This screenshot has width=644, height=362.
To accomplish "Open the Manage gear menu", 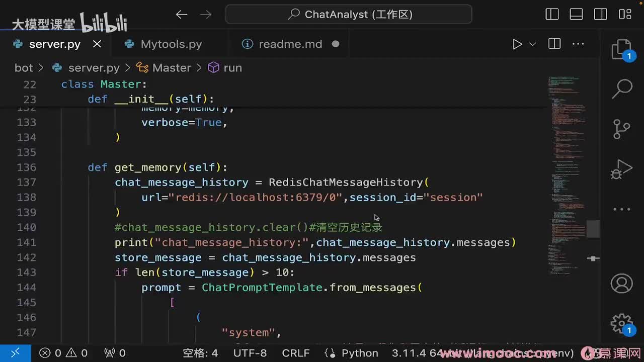I will coord(622,323).
